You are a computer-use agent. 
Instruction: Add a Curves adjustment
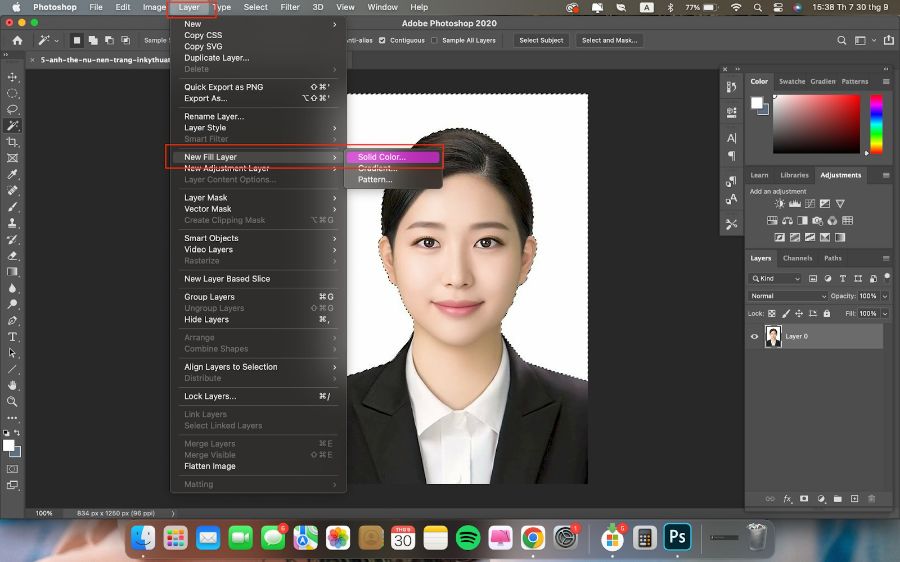tap(810, 204)
